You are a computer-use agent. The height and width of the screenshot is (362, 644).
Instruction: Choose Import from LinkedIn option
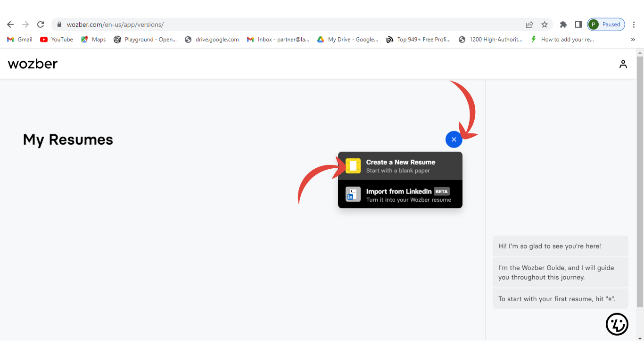(400, 194)
